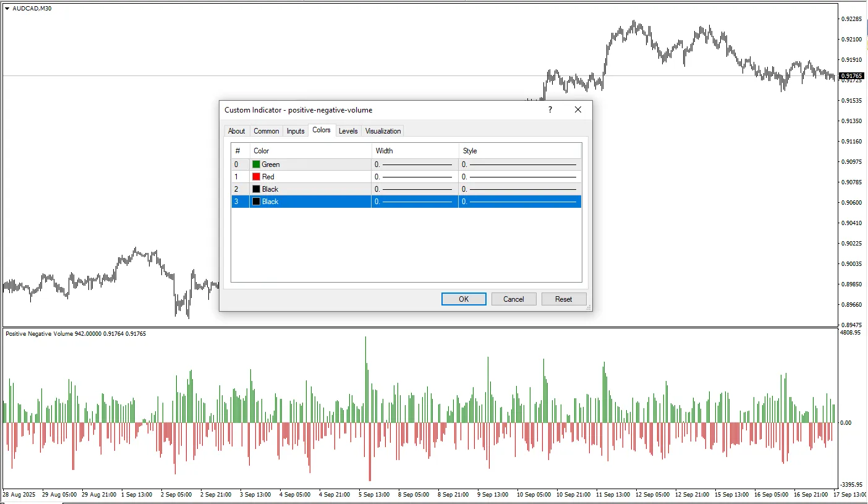The height and width of the screenshot is (504, 868).
Task: Click the Cancel button
Action: pos(514,299)
